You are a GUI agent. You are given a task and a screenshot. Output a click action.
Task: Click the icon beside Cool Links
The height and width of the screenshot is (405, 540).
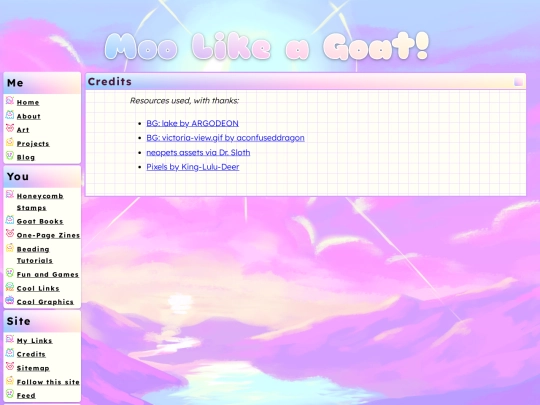(10, 287)
